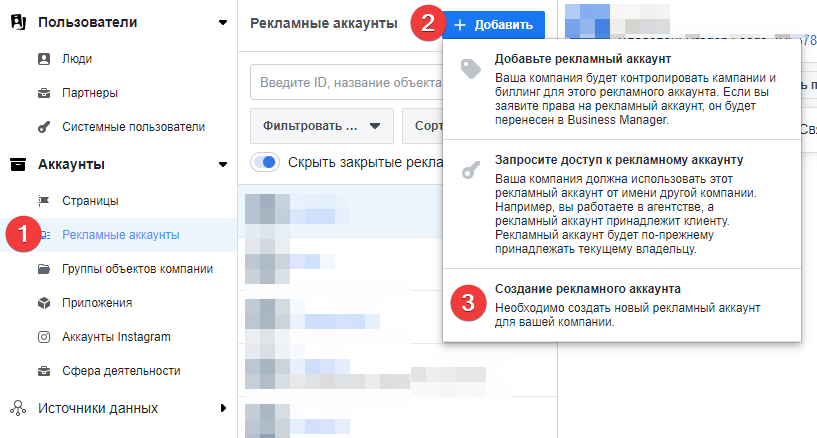
Task: Click the Приложения cube icon
Action: click(44, 303)
